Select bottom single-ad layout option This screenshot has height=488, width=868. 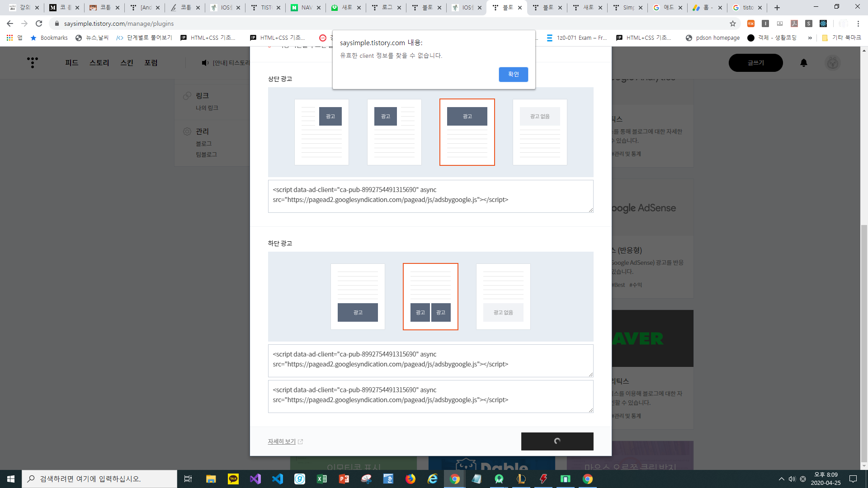click(x=358, y=296)
